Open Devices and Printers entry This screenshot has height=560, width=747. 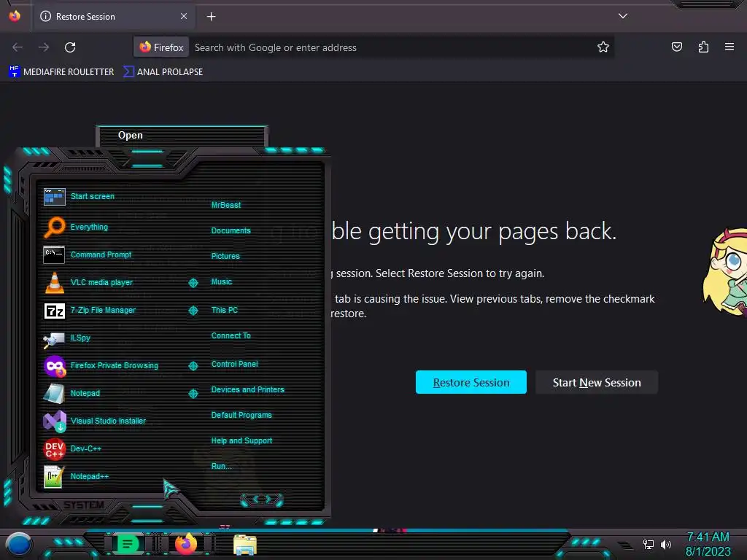tap(247, 389)
